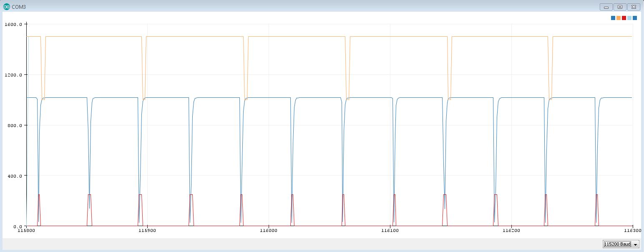Viewport: 644px width, 252px height.
Task: Select the first dark blue legend square
Action: point(613,18)
